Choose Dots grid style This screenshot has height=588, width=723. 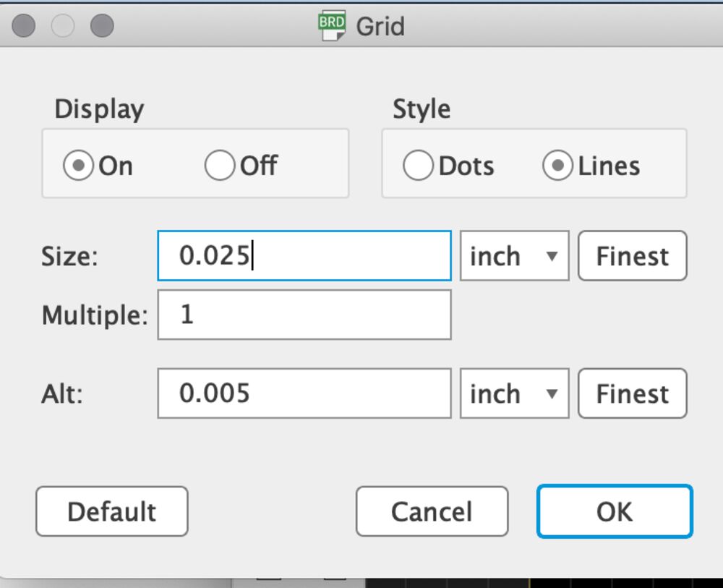coord(418,166)
